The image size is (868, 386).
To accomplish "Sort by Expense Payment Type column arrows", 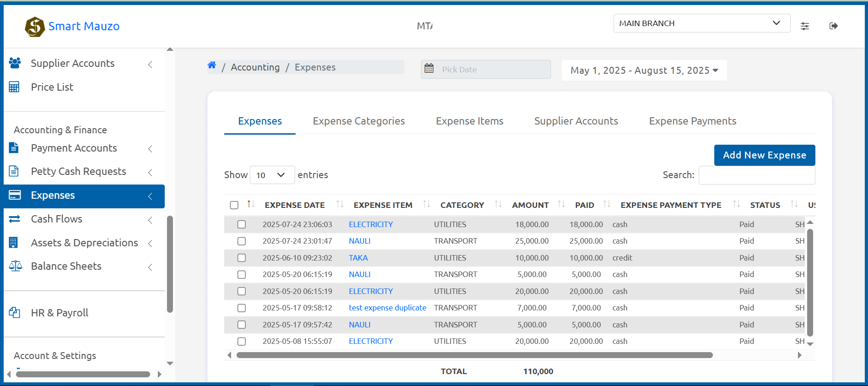I will click(x=736, y=204).
